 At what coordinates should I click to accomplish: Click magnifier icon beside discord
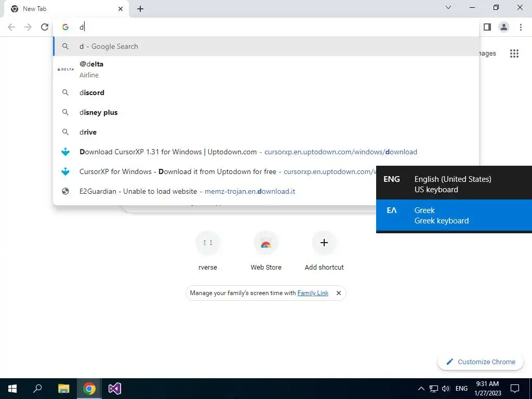[65, 92]
